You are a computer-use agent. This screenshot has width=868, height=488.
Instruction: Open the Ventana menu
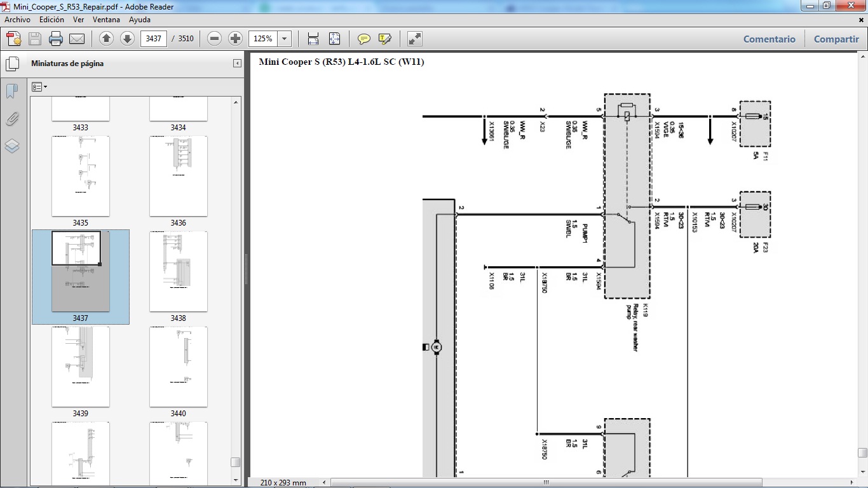point(106,20)
